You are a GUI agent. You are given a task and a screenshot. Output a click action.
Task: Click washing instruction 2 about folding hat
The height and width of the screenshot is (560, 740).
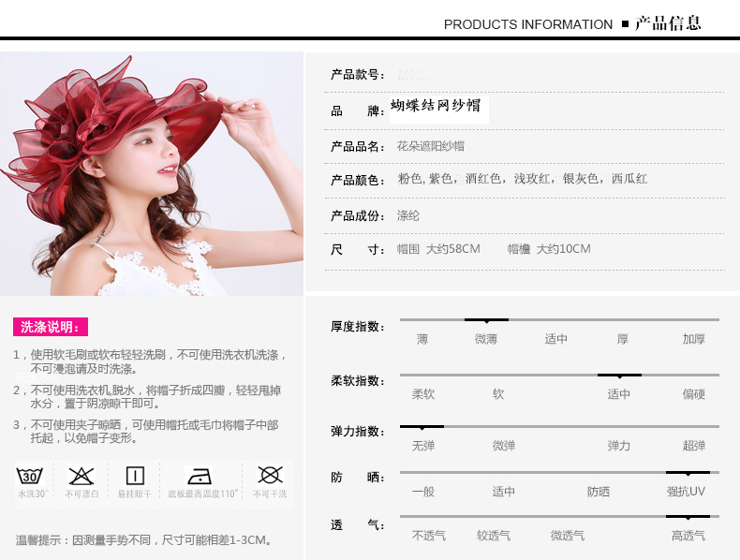tap(147, 397)
